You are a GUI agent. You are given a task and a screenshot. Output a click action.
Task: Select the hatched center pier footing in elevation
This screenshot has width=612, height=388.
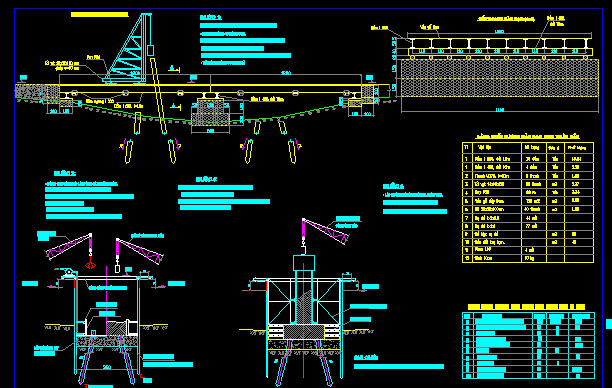pyautogui.click(x=211, y=112)
